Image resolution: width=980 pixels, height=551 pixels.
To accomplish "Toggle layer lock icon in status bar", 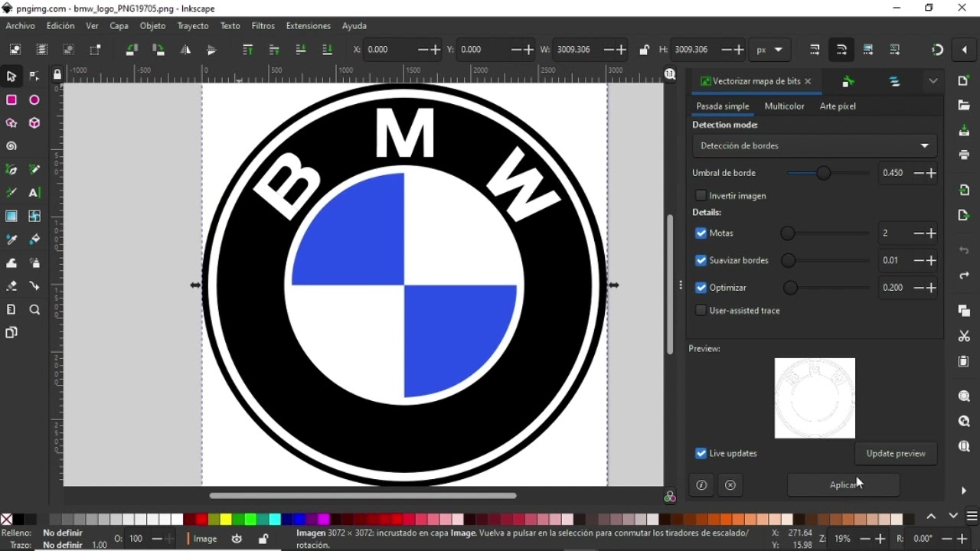I will [263, 539].
